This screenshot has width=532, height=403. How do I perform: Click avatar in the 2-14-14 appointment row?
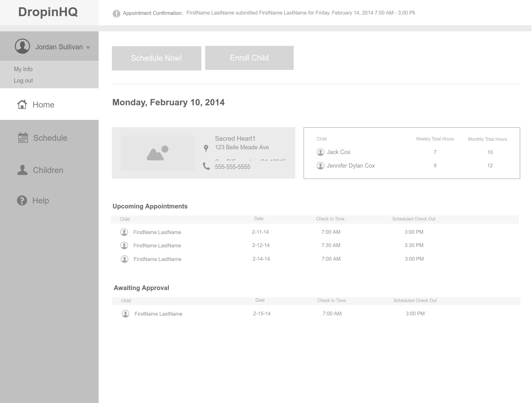click(x=125, y=259)
